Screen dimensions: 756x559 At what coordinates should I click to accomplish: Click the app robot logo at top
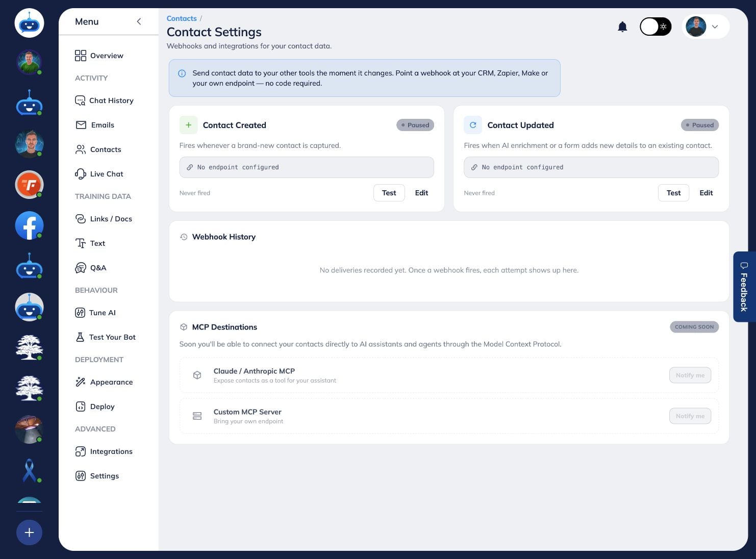pyautogui.click(x=29, y=23)
